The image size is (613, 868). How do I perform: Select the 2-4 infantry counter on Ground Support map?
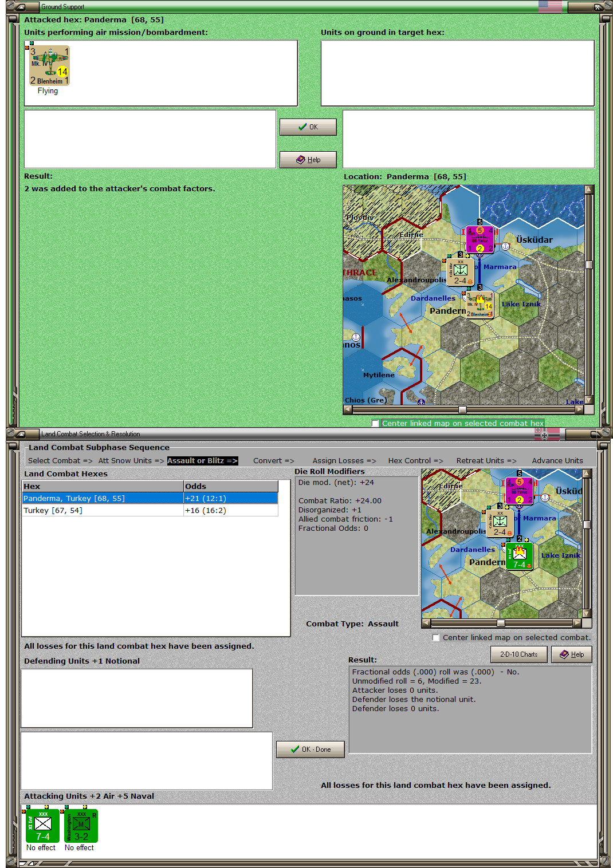pyautogui.click(x=461, y=271)
